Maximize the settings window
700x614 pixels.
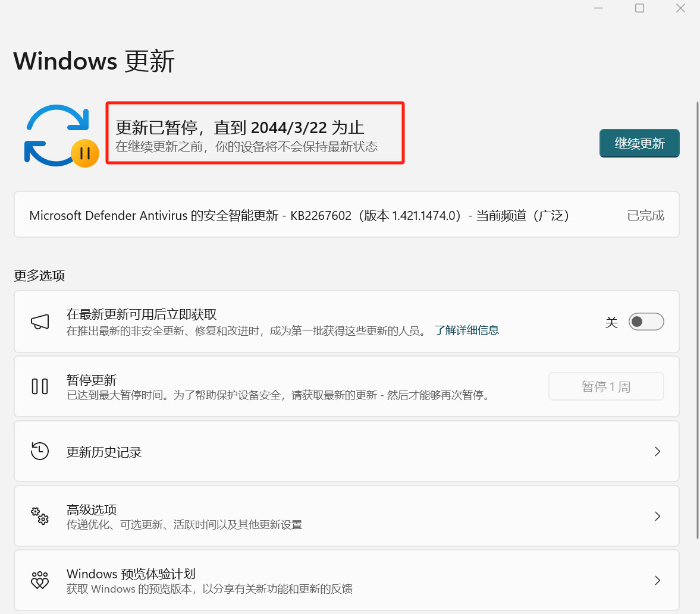point(639,8)
